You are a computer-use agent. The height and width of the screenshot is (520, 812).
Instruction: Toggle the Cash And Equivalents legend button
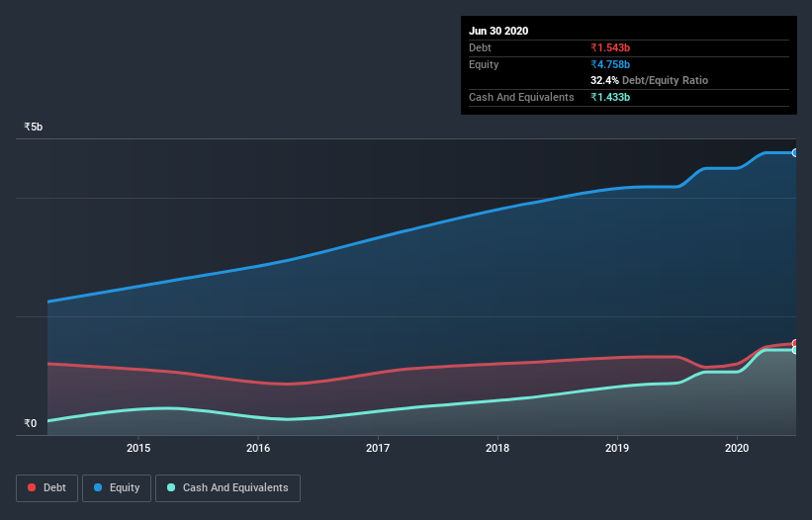[x=227, y=488]
